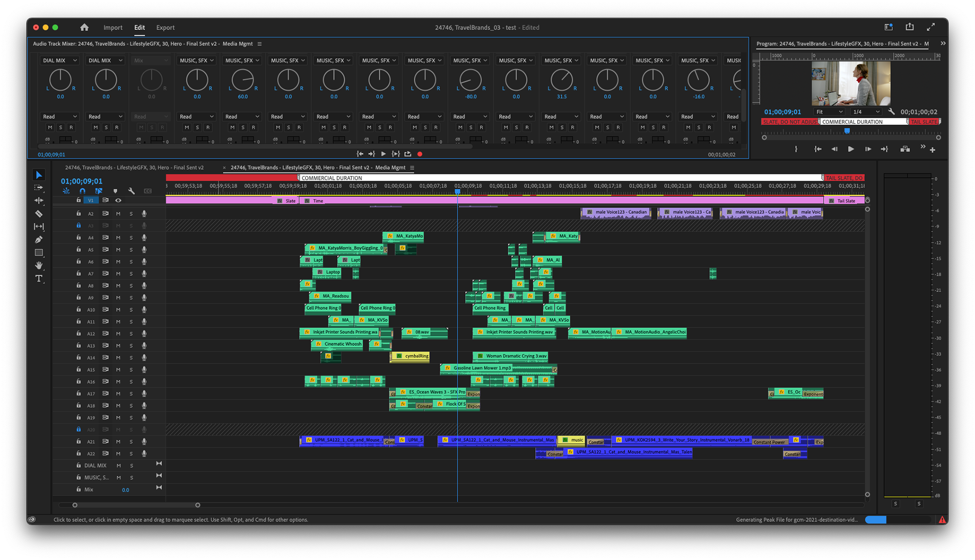
Task: Close the Media Mgmt sequence tab
Action: coord(224,168)
